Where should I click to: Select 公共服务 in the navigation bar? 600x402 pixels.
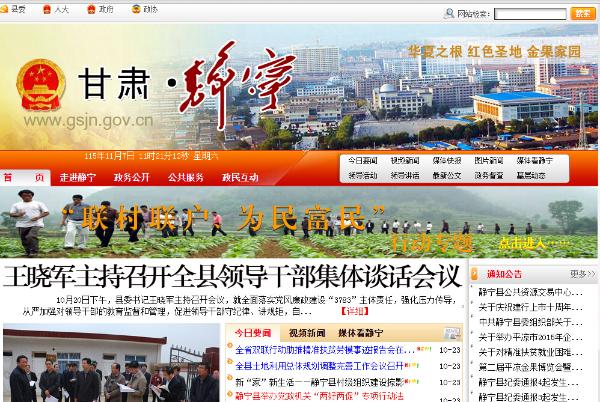(185, 177)
